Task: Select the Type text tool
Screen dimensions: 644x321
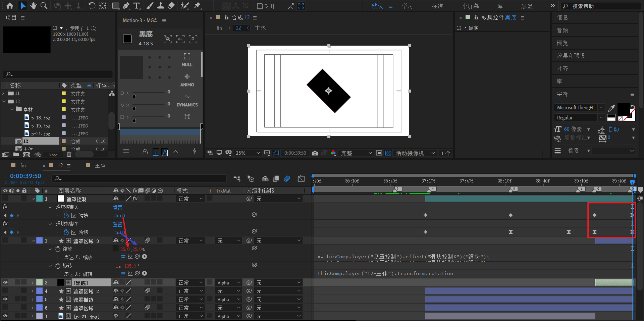Action: pyautogui.click(x=137, y=6)
